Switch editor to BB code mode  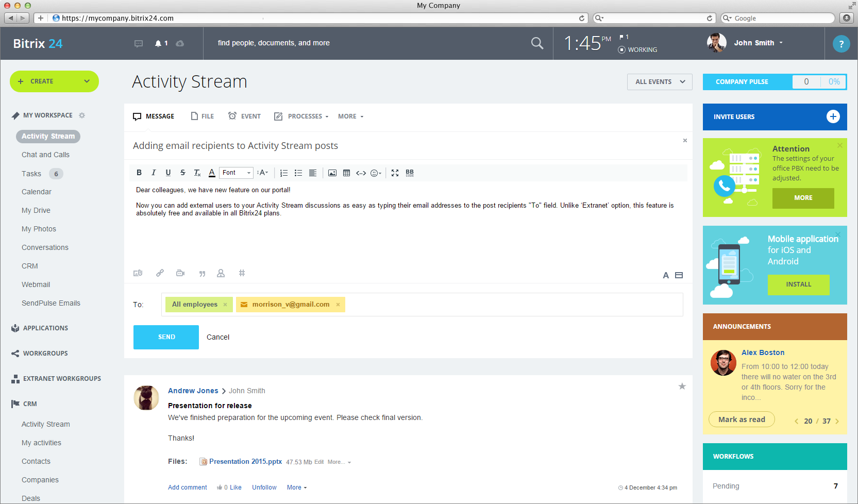(x=410, y=173)
